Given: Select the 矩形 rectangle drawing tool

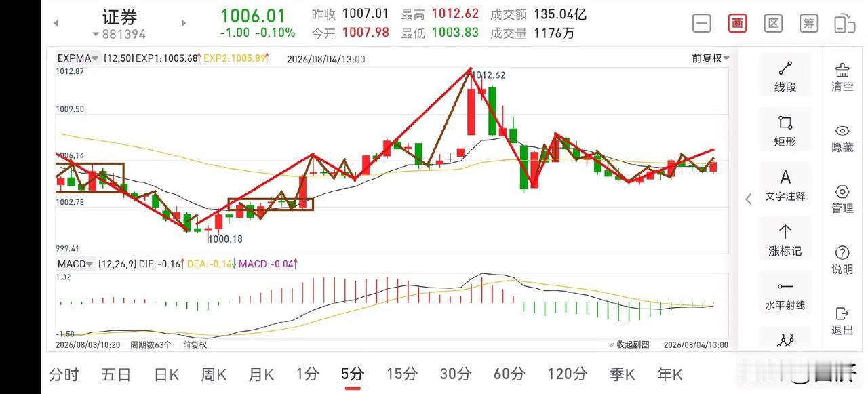Looking at the screenshot, I should click(785, 132).
